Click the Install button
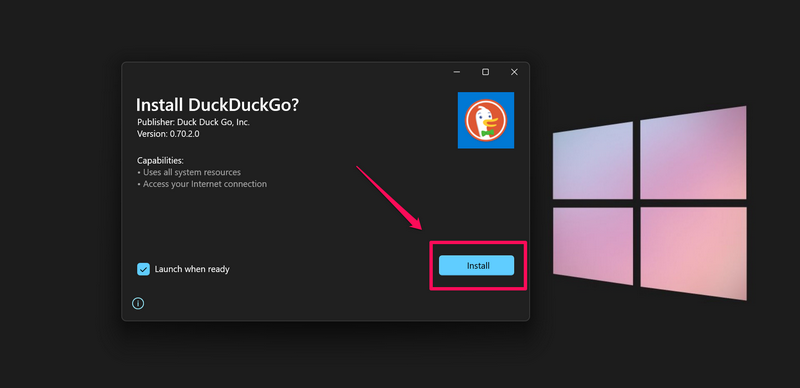This screenshot has height=388, width=800. tap(476, 265)
